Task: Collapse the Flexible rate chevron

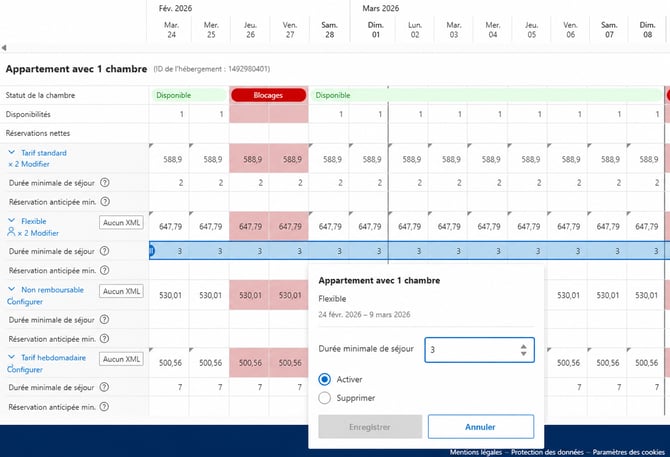Action: pyautogui.click(x=12, y=221)
